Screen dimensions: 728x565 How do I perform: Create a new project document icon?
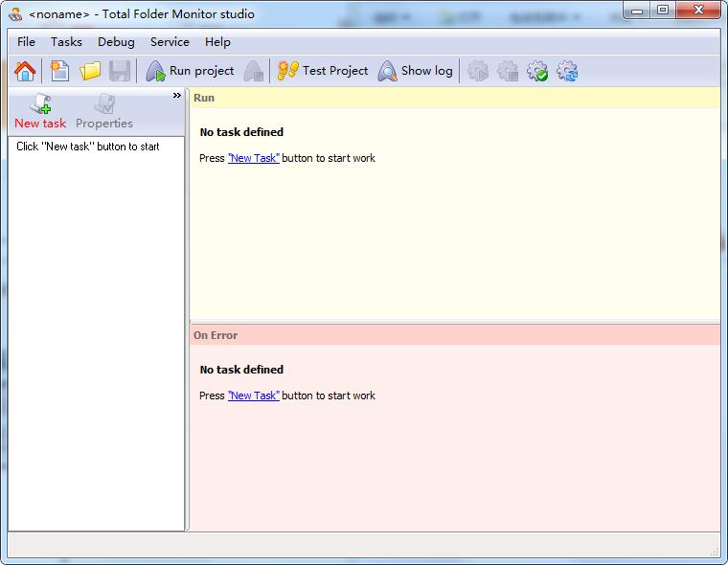[x=60, y=71]
